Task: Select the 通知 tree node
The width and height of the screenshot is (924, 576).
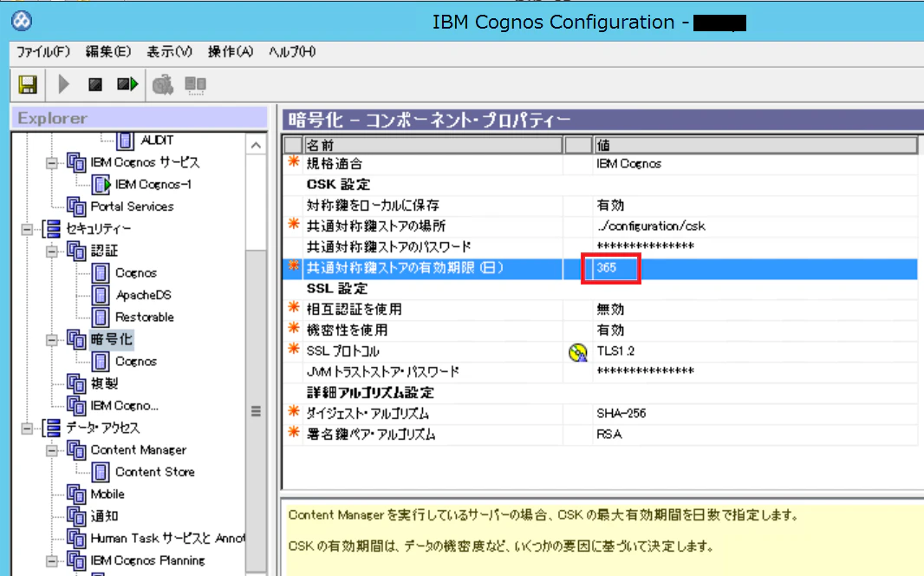Action: coord(104,516)
